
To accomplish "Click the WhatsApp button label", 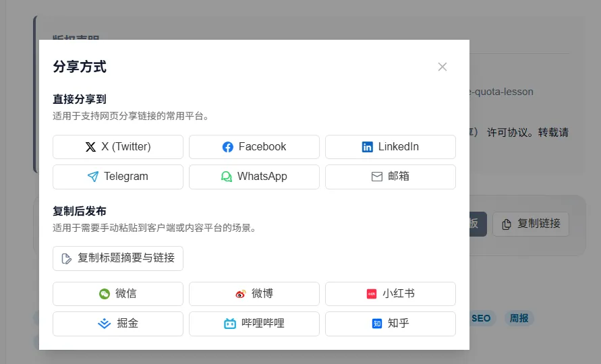I will pyautogui.click(x=262, y=176).
